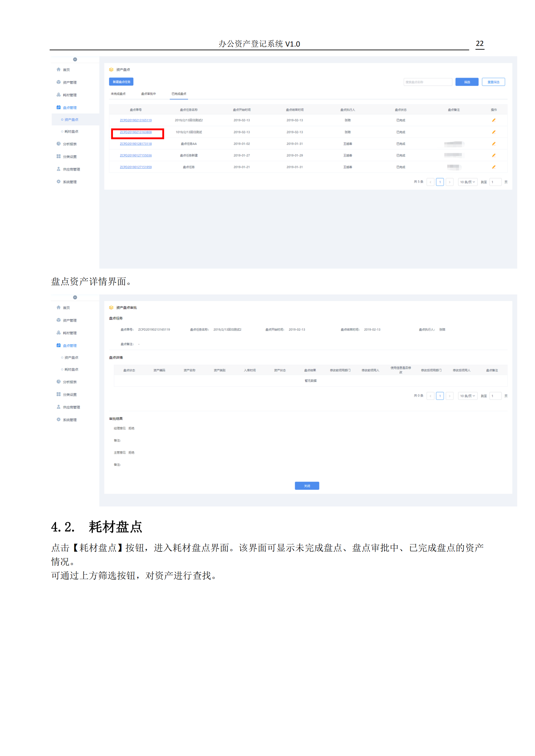Click 资产盘点 stack icon in list page header
The width and height of the screenshot is (535, 756).
click(x=111, y=70)
